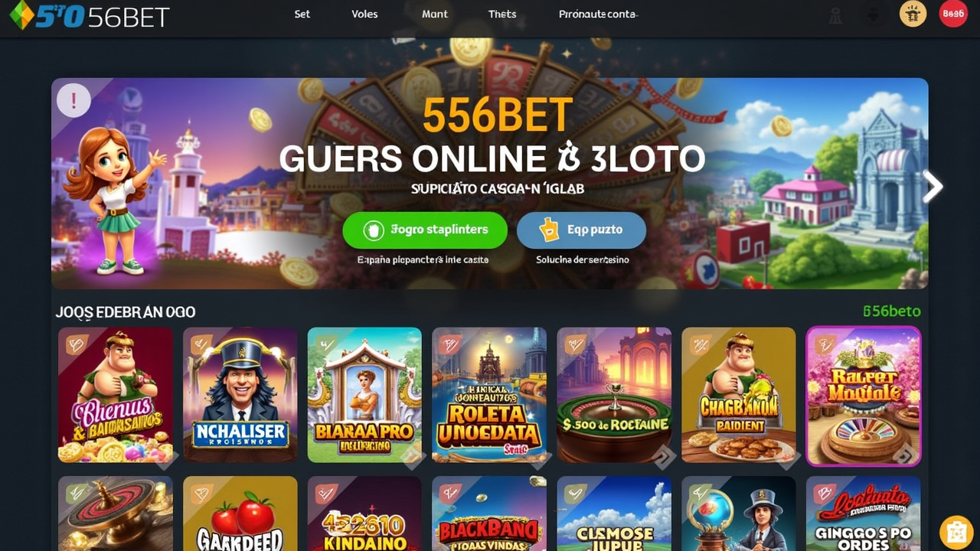
Task: Open the gold gift icon in header
Action: coord(913,14)
